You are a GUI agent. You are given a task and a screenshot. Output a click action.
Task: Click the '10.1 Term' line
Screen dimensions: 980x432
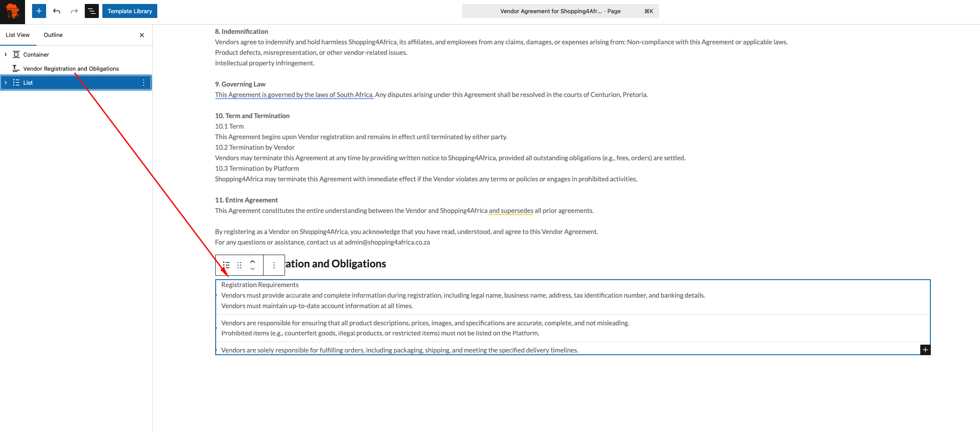pyautogui.click(x=229, y=126)
